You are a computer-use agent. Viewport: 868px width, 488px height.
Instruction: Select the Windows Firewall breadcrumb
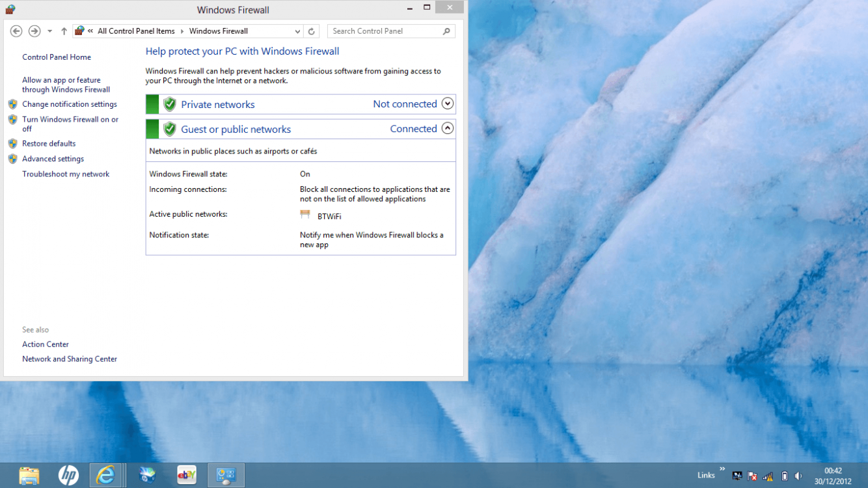pyautogui.click(x=219, y=31)
